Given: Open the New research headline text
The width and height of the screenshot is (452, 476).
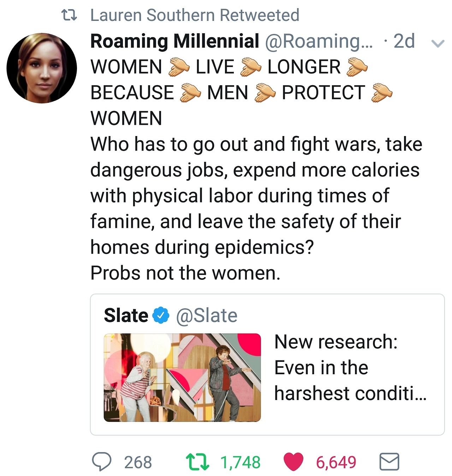Looking at the screenshot, I should [x=350, y=368].
